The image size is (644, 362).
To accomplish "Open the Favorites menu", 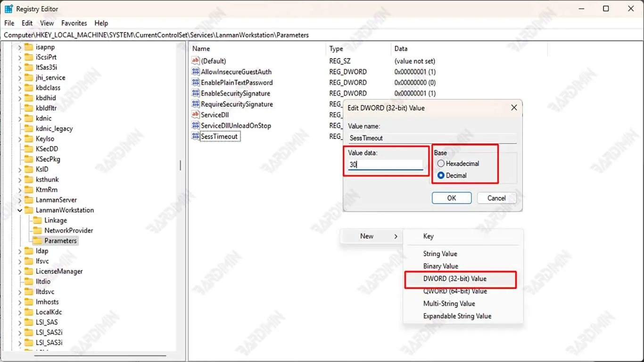I will (x=74, y=23).
